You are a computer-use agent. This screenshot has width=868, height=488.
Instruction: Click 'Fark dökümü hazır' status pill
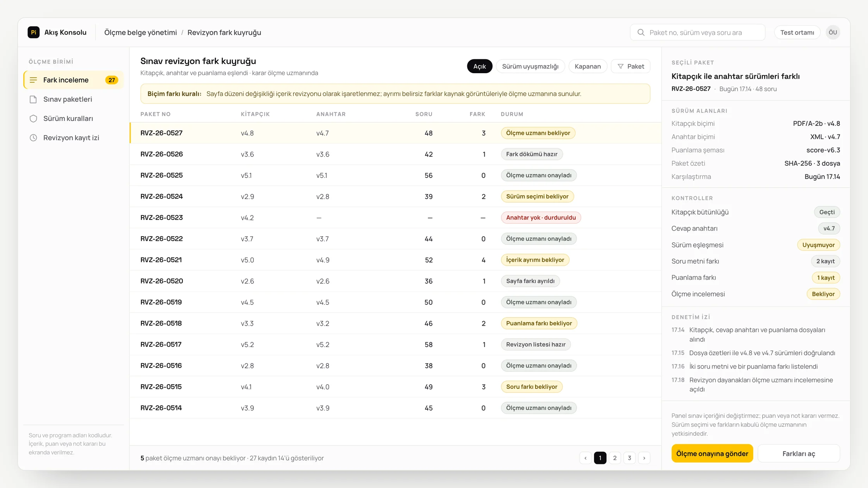532,154
